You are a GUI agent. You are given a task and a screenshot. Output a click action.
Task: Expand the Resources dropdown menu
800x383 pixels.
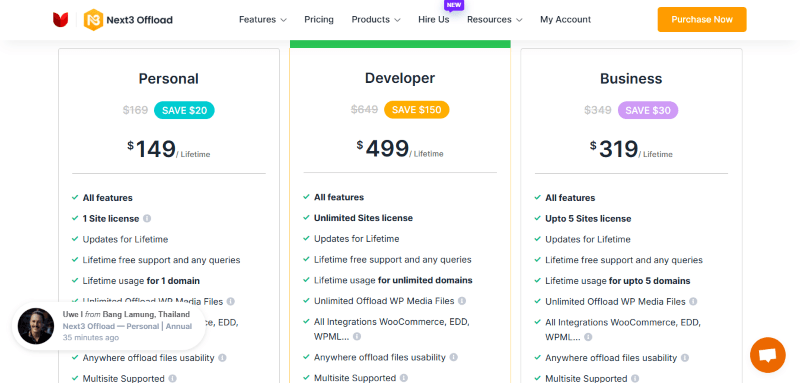click(x=495, y=20)
